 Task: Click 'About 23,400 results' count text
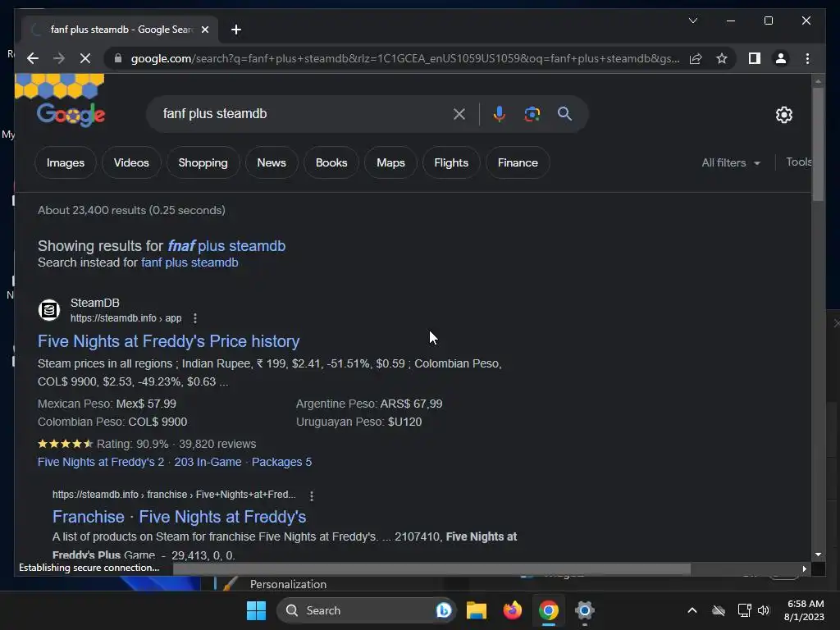(92, 210)
